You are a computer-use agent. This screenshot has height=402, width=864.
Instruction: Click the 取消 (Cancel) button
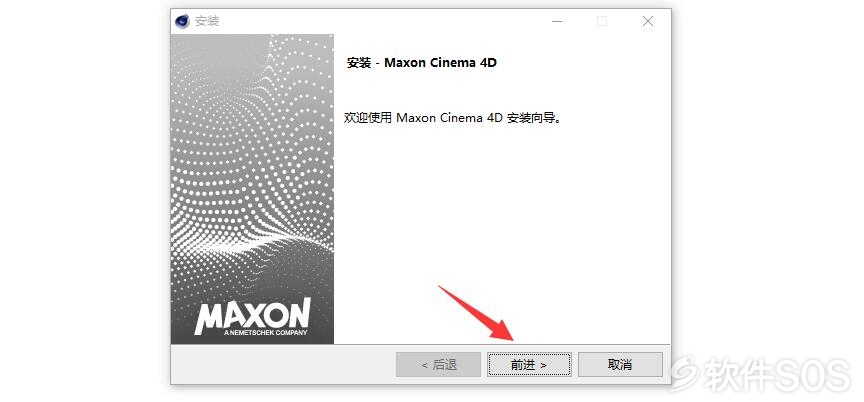pos(620,365)
